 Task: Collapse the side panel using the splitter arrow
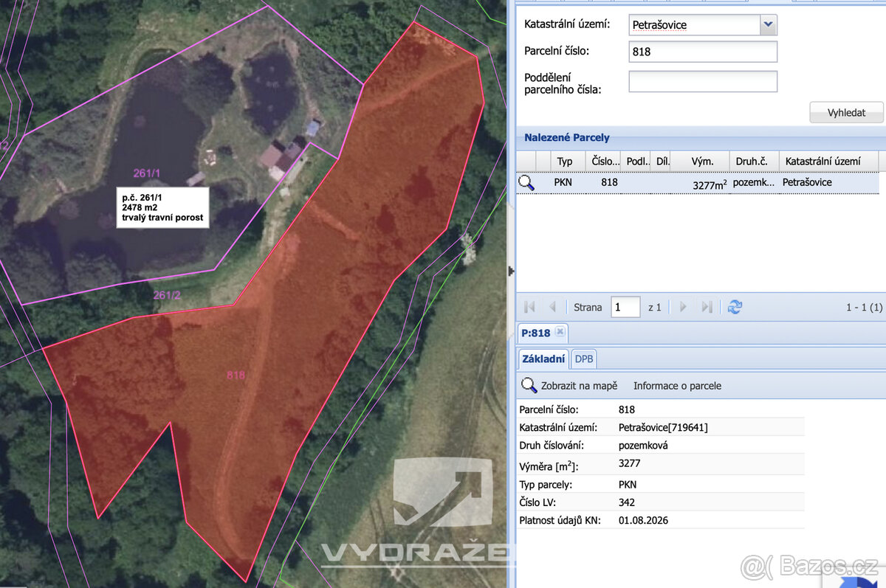pos(510,271)
